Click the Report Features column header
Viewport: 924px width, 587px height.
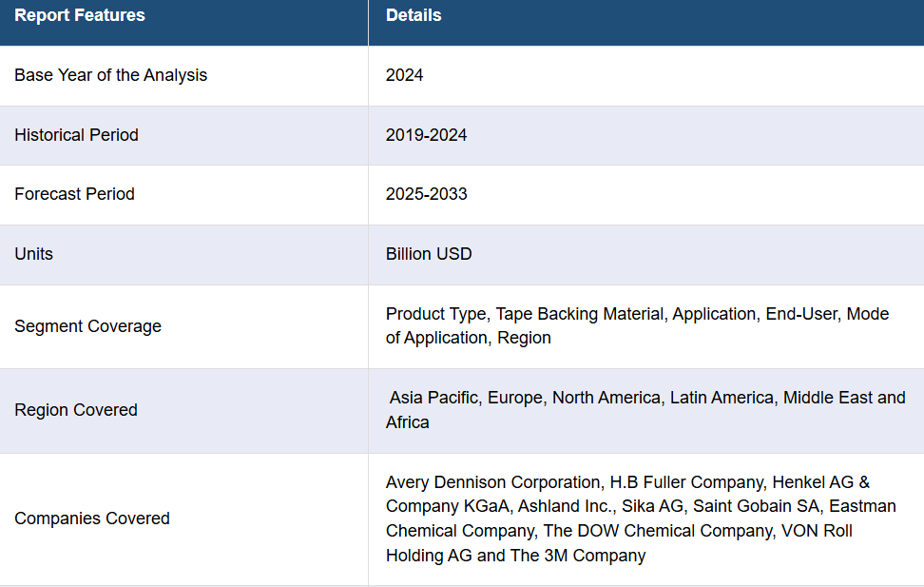[80, 15]
